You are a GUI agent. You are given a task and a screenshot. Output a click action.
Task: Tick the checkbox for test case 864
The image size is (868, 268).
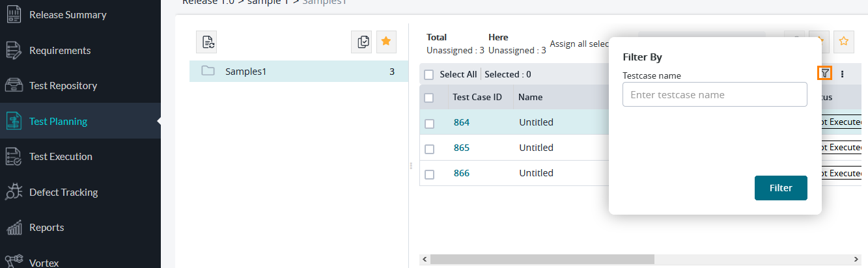tap(429, 123)
